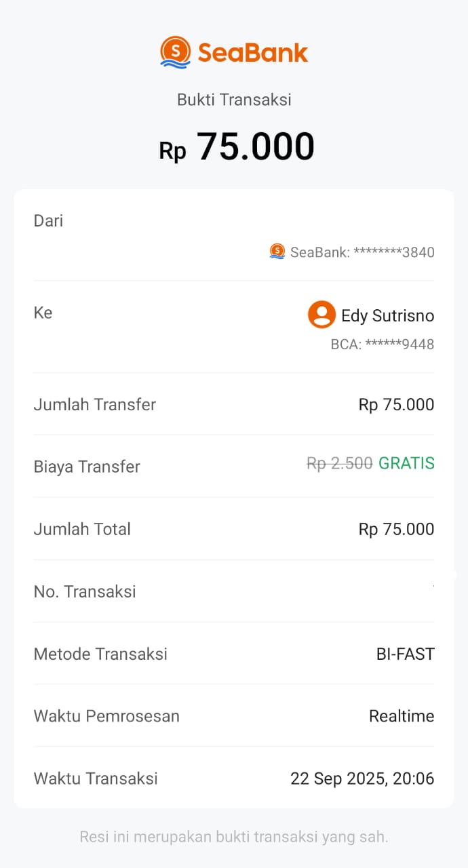Click the orange recipient avatar icon

point(321,315)
